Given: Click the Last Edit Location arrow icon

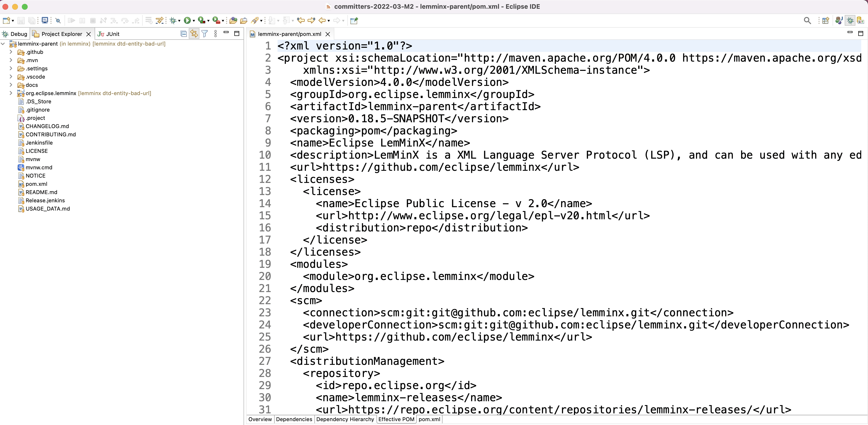Looking at the screenshot, I should tap(301, 21).
